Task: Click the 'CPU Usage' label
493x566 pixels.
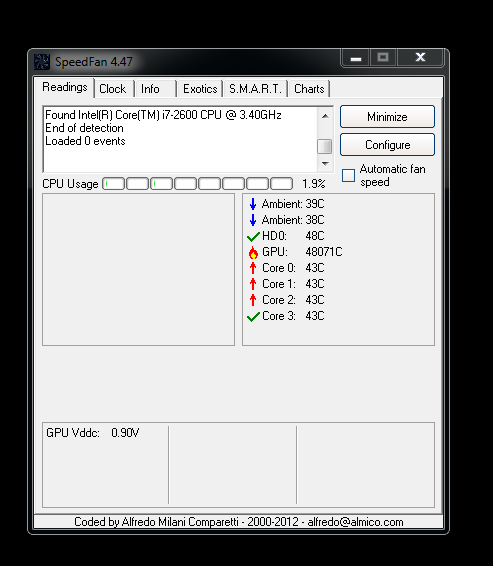Action: 70,184
